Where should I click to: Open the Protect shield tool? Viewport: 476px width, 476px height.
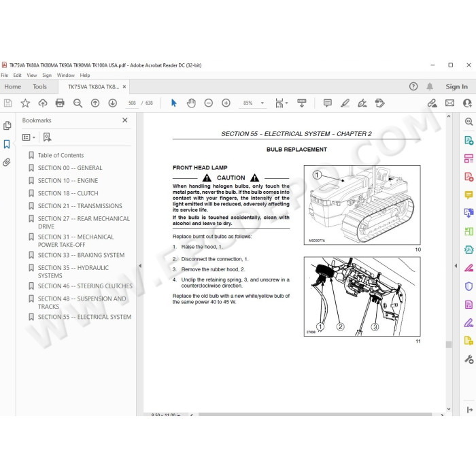click(x=469, y=286)
